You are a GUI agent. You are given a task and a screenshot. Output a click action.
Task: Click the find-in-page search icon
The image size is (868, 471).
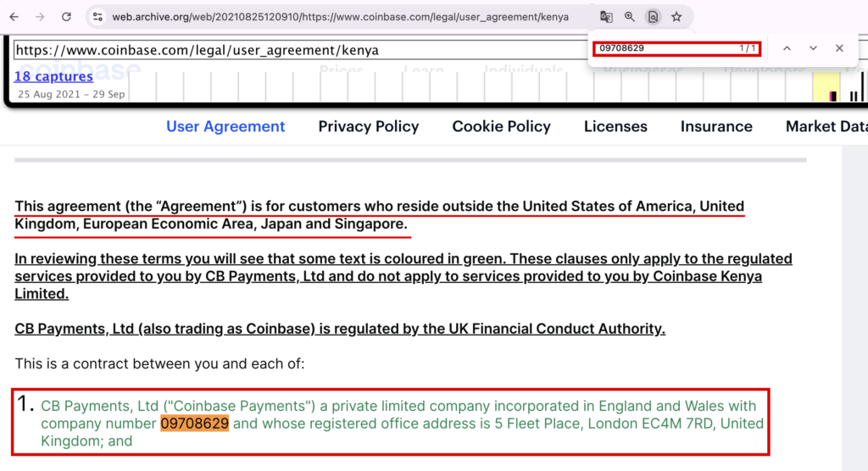click(654, 17)
